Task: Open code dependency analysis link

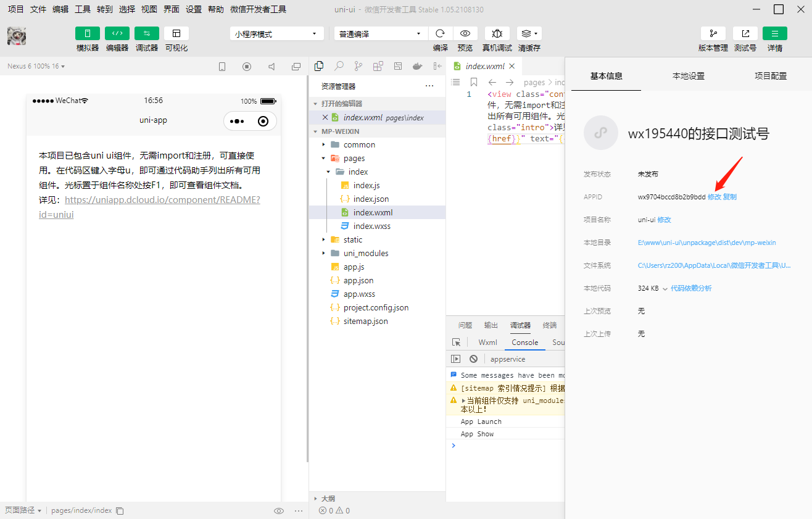Action: pos(691,288)
